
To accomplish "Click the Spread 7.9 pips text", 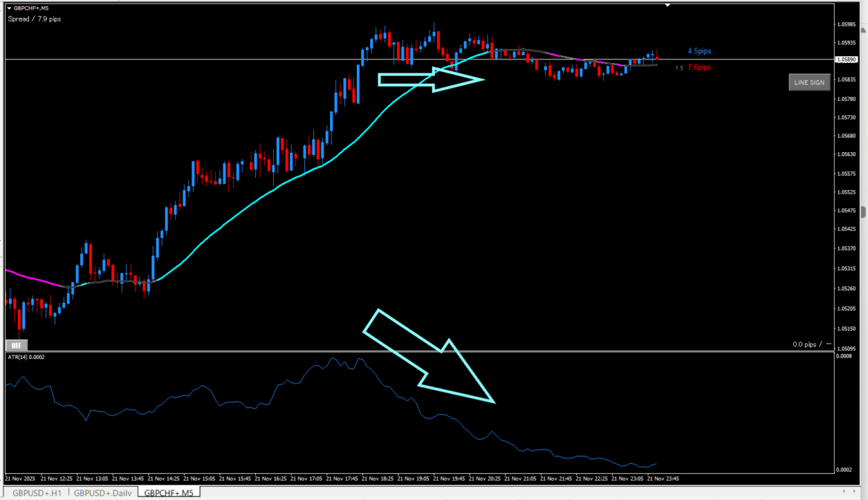I will [x=34, y=19].
